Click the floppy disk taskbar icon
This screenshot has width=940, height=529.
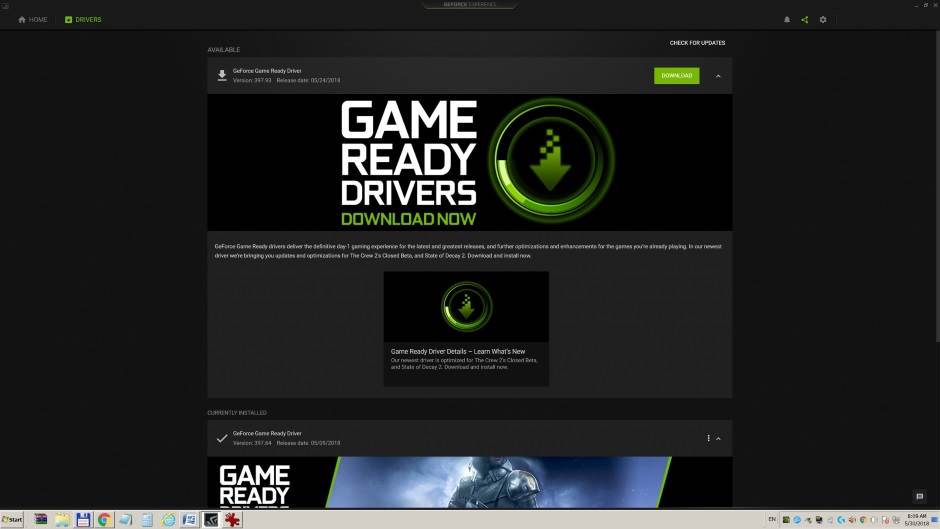83,519
